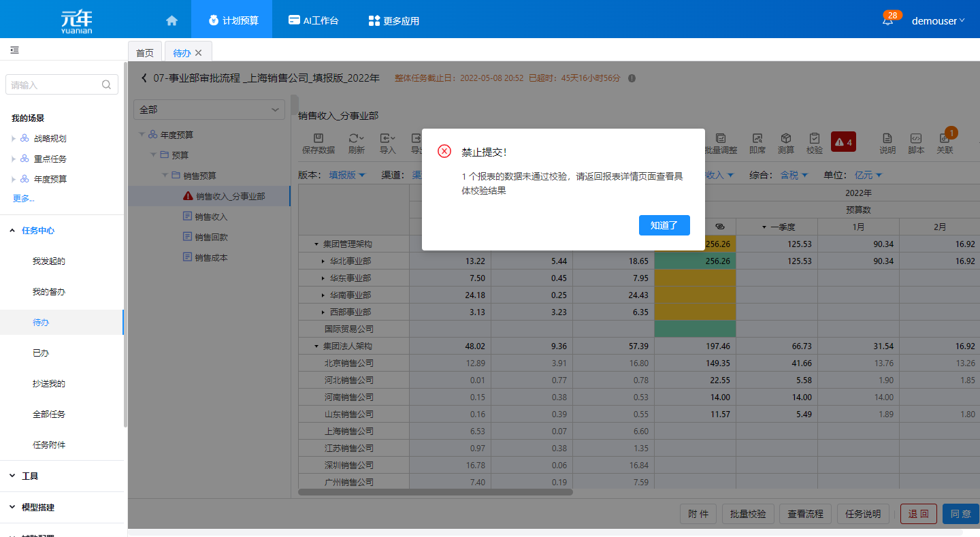Image resolution: width=980 pixels, height=537 pixels.
Task: Click the red warning count badge
Action: [x=843, y=142]
